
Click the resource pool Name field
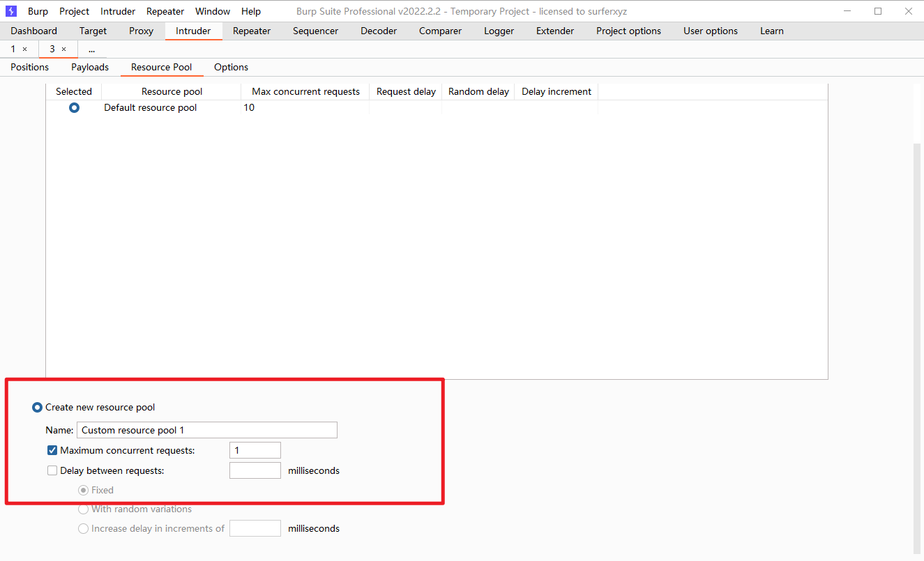[x=206, y=431]
